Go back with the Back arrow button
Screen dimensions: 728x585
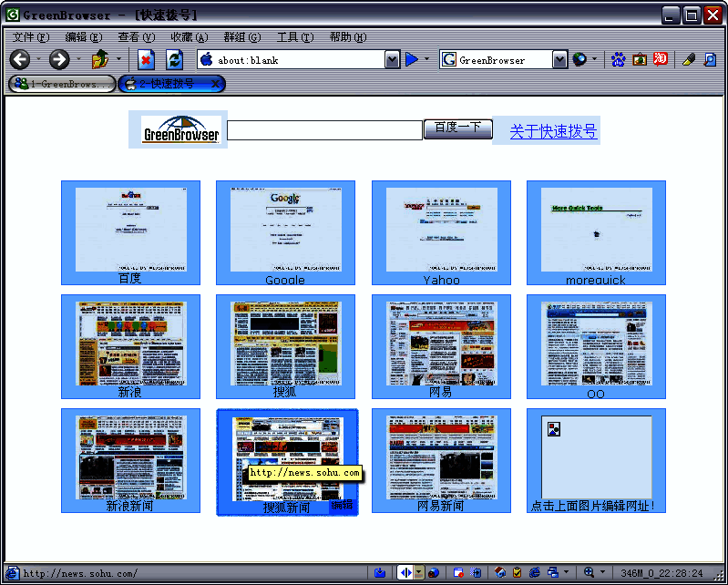20,59
